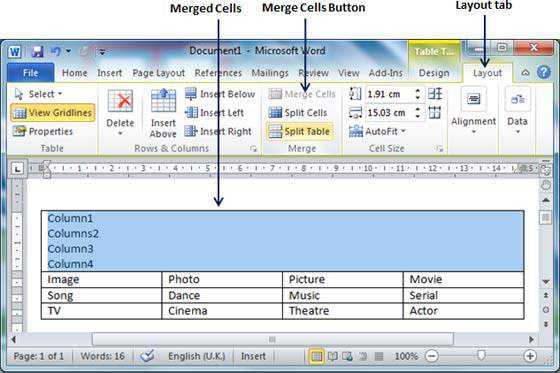Click spelling proofing check icon in status bar
Screen dimensions: 560x373
click(147, 356)
